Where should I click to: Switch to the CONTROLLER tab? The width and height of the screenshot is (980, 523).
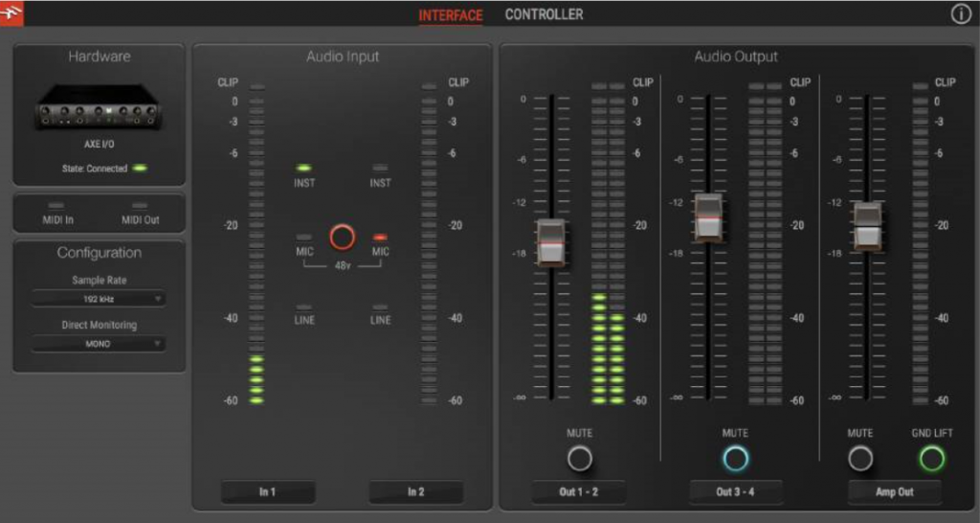point(544,14)
